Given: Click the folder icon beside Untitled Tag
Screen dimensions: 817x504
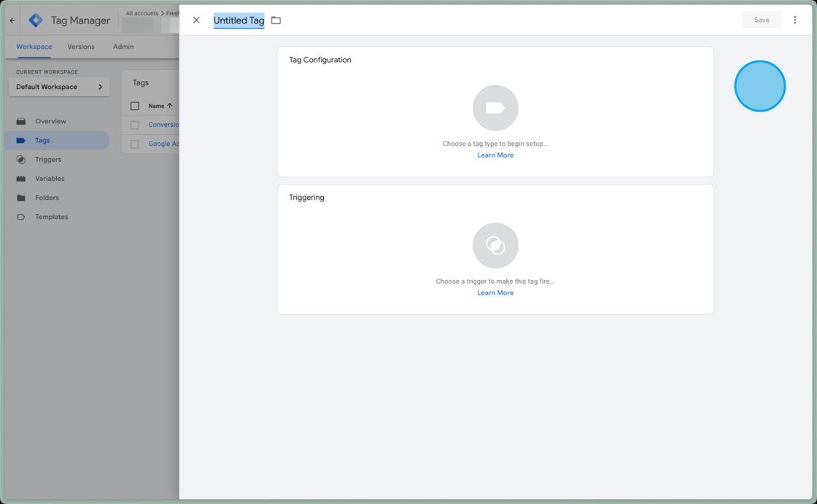Looking at the screenshot, I should coord(276,20).
